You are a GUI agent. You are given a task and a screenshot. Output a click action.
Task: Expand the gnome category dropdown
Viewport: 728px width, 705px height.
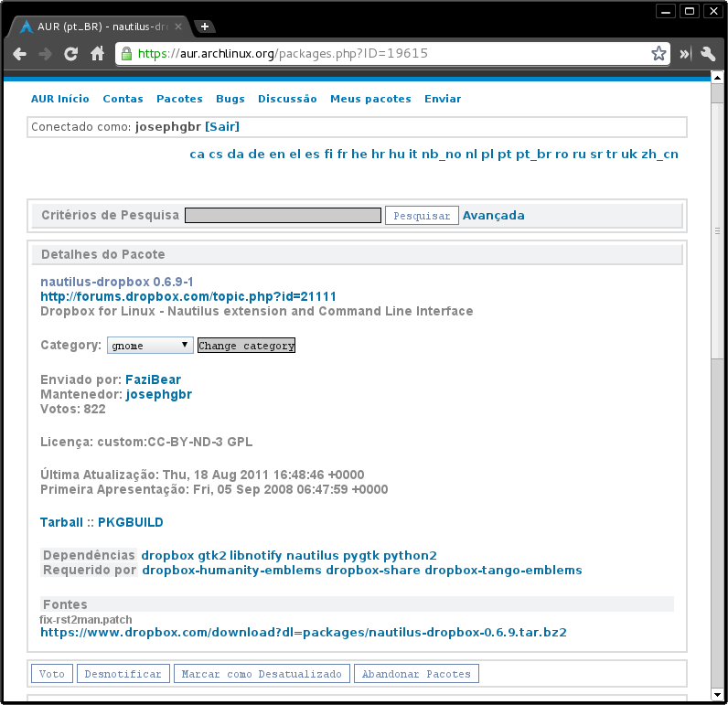(x=150, y=346)
